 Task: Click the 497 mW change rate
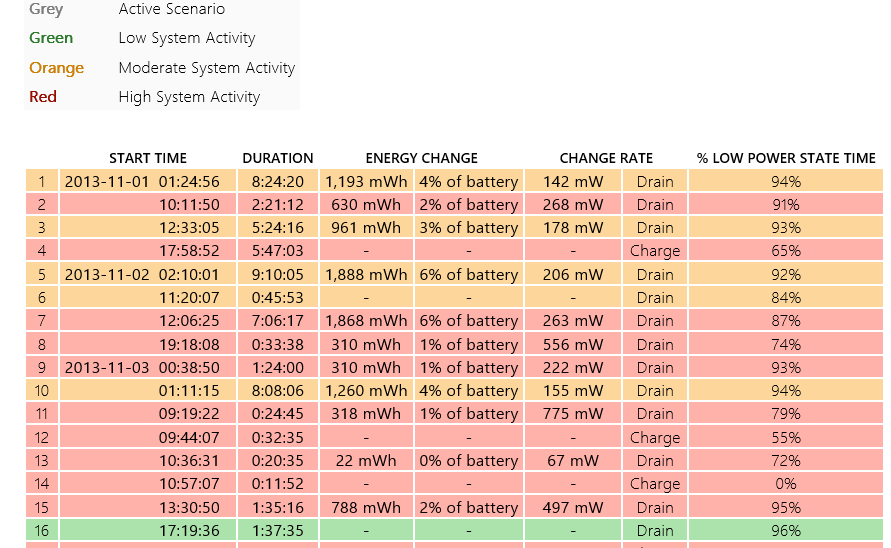[572, 507]
